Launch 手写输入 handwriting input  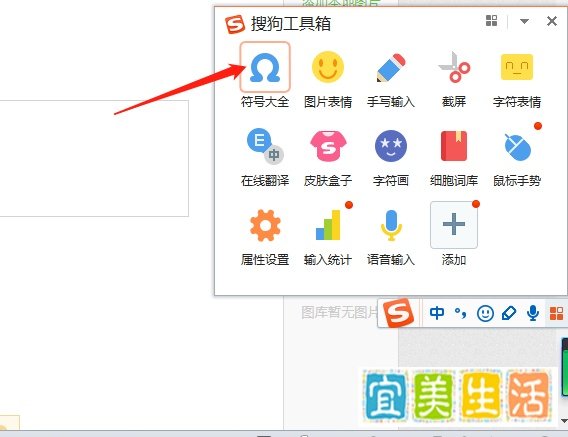[x=391, y=67]
